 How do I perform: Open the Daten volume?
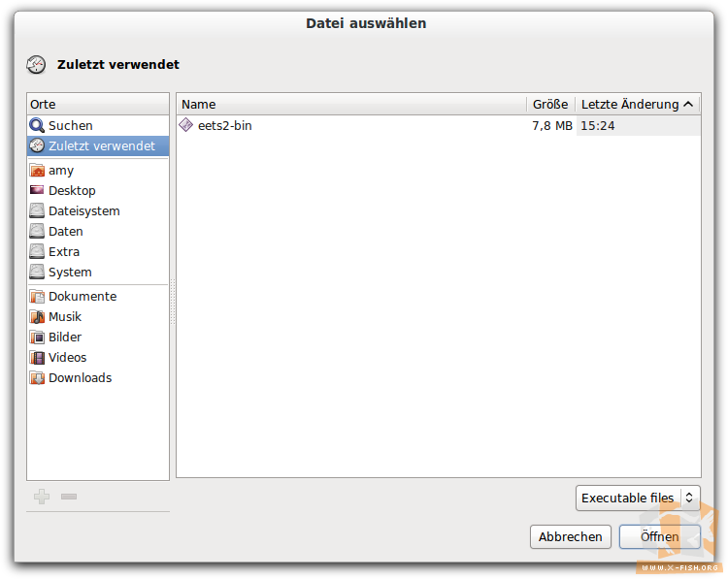pos(98,231)
